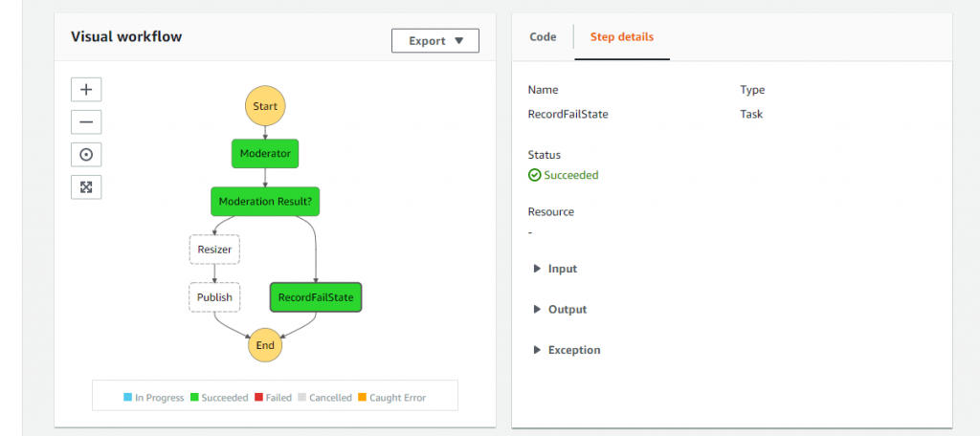Expand the Exception section

pos(567,350)
